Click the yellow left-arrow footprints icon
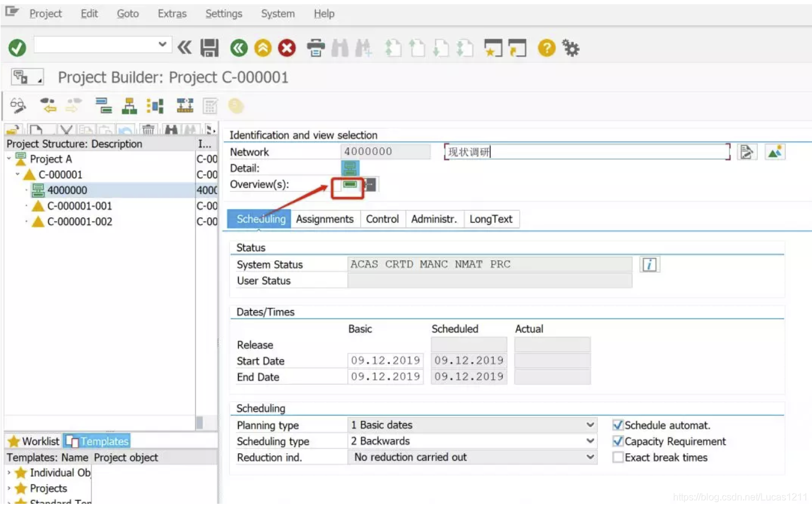This screenshot has width=812, height=508. coord(48,106)
